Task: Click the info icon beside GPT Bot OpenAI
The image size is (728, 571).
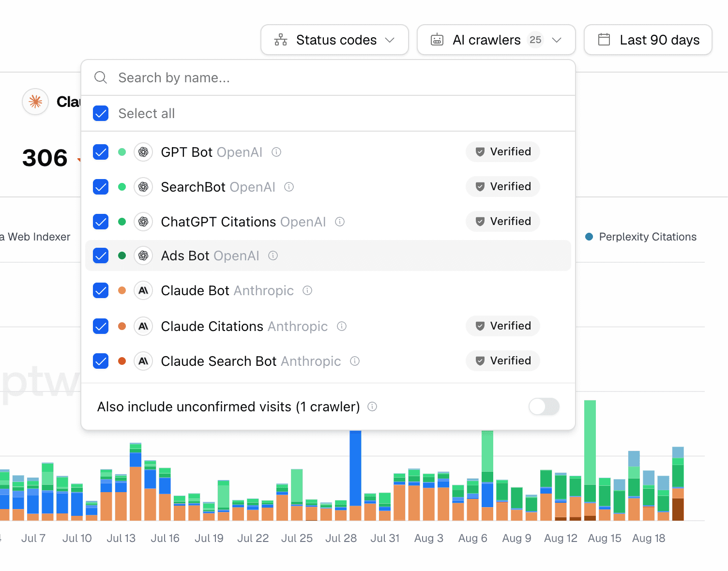Action: coord(276,152)
